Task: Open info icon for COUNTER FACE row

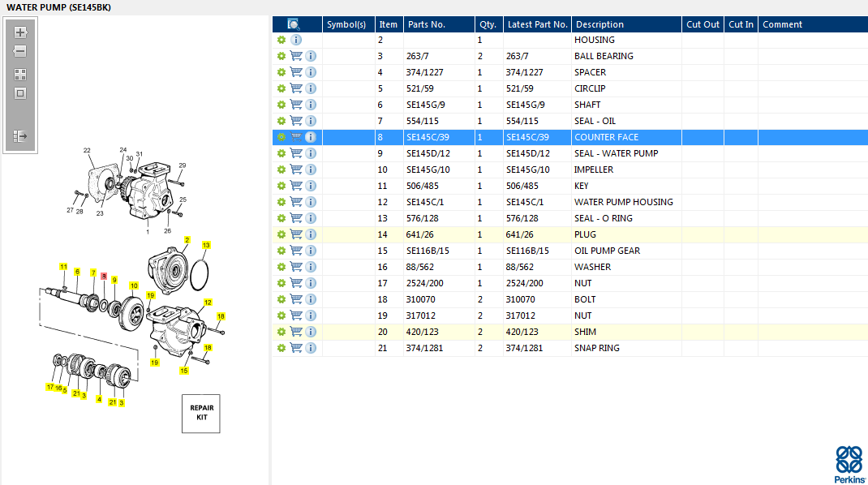Action: pyautogui.click(x=312, y=137)
